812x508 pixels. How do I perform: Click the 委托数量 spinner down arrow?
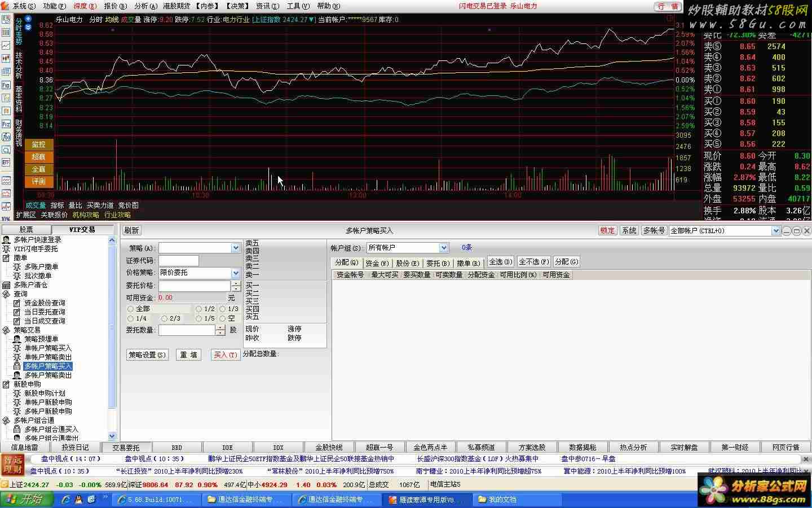click(220, 333)
